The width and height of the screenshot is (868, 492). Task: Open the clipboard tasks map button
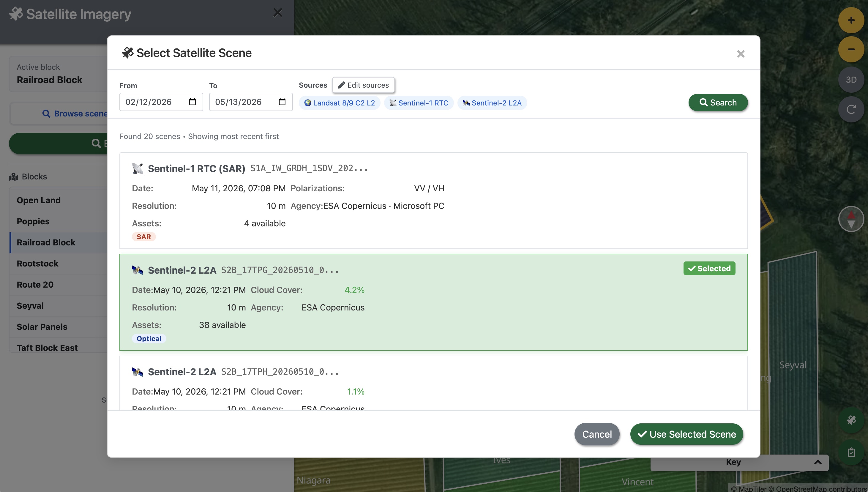tap(851, 452)
